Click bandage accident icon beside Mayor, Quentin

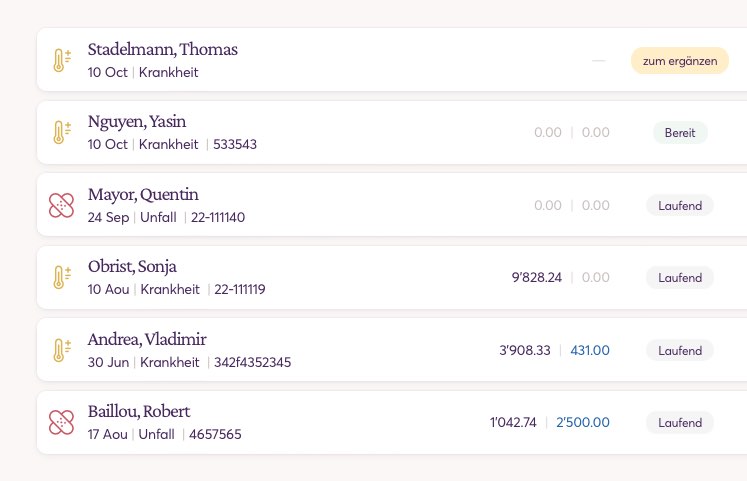[61, 205]
